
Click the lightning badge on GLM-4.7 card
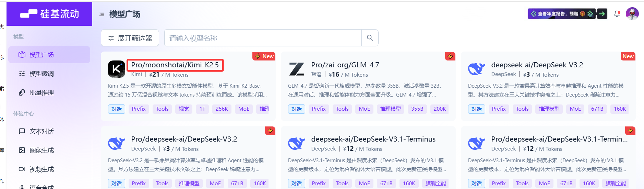[450, 56]
